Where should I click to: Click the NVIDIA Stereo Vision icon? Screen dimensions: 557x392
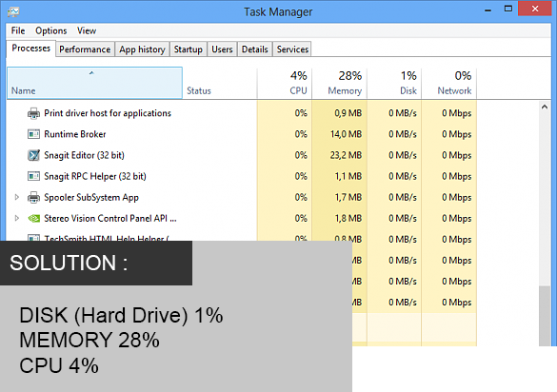click(33, 219)
